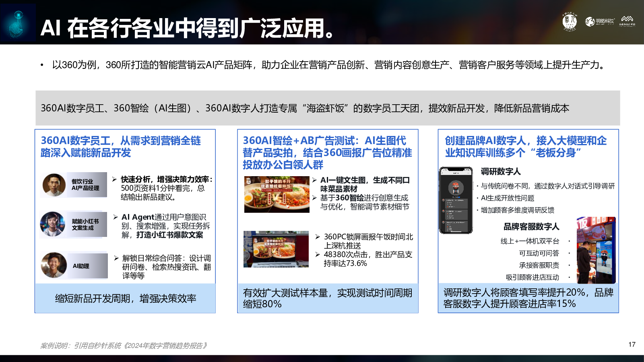Click heading 创建品牌AI数字人
Image resolution: width=644 pixels, height=362 pixels.
click(526, 147)
